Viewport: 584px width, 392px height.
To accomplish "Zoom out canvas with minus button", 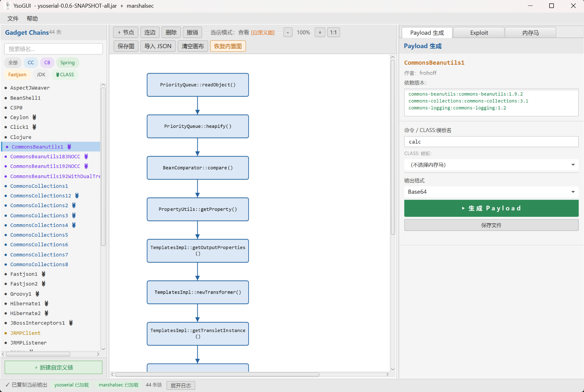I will click(288, 32).
